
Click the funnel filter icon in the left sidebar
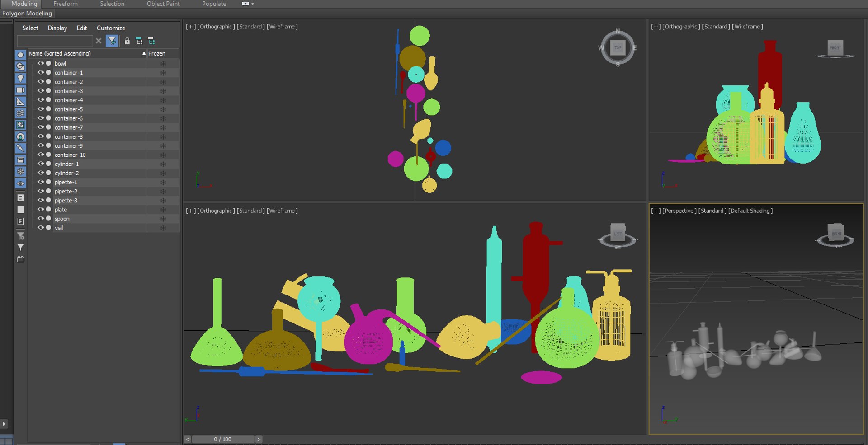[20, 248]
